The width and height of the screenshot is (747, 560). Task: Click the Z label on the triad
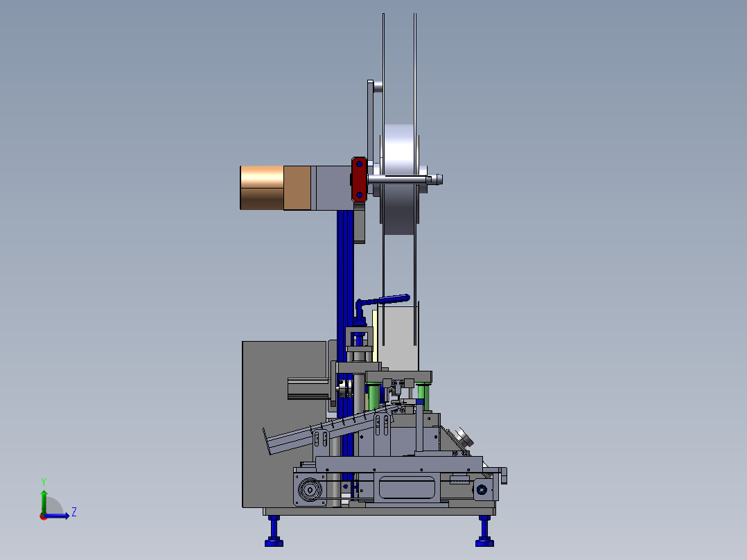click(x=74, y=512)
